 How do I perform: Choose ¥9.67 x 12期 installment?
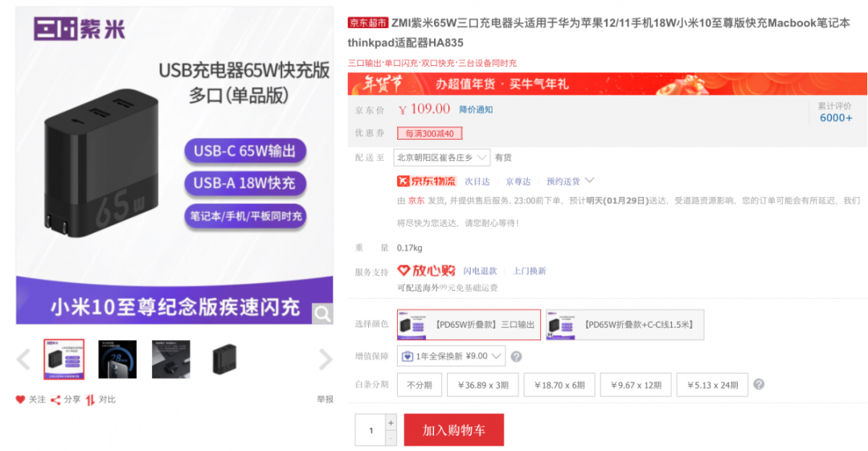tap(636, 385)
